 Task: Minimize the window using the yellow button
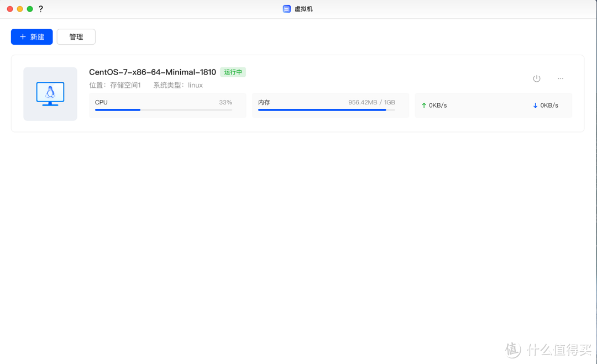[20, 9]
